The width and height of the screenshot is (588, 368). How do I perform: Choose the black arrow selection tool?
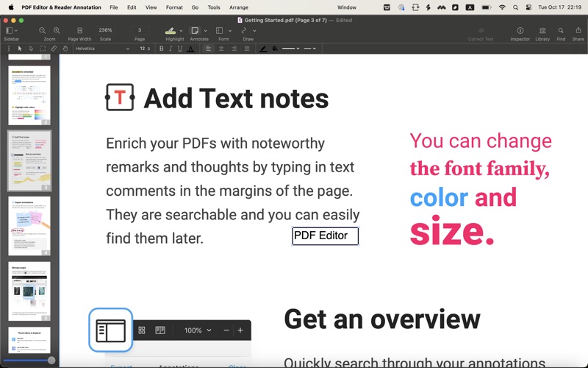pos(20,49)
